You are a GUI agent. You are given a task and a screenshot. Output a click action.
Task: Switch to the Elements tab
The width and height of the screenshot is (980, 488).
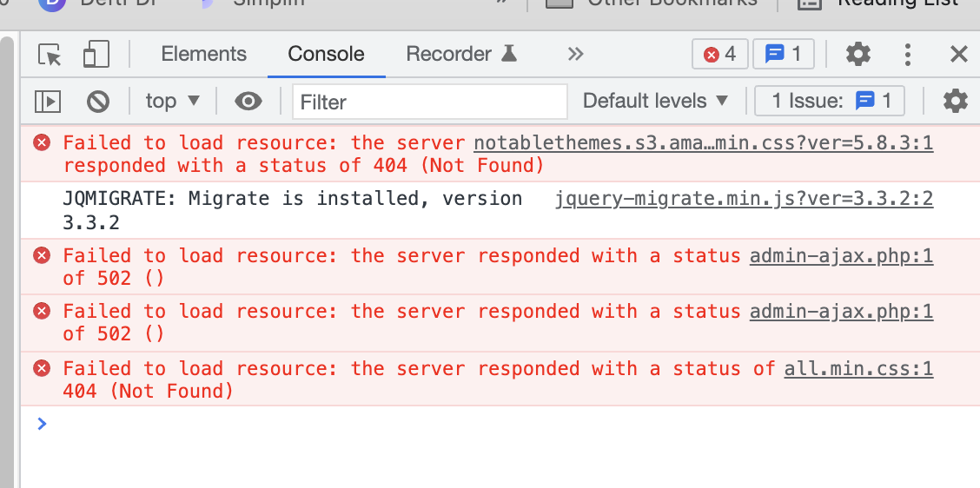coord(204,54)
